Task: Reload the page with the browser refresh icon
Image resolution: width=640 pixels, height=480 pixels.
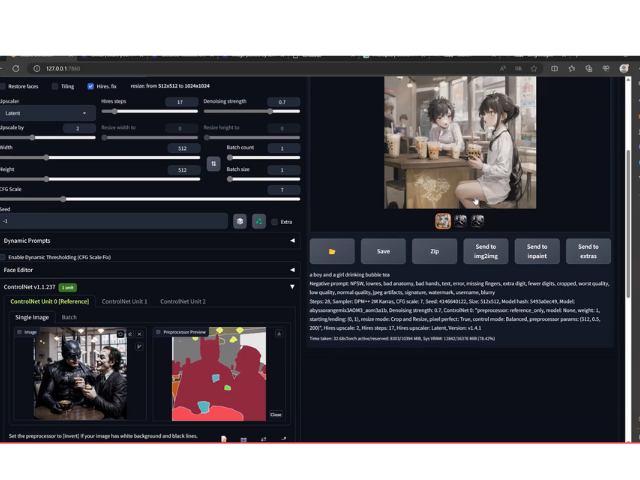Action: [x=16, y=69]
